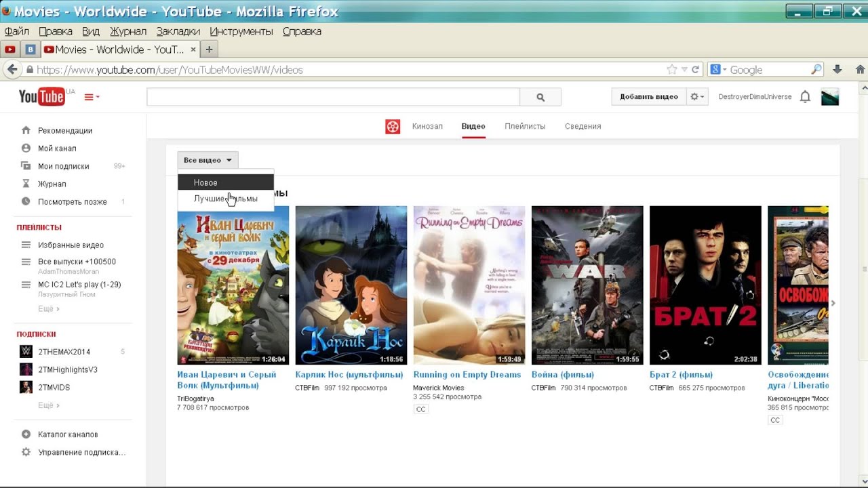
Task: Click the Добавить видео button
Action: 648,97
